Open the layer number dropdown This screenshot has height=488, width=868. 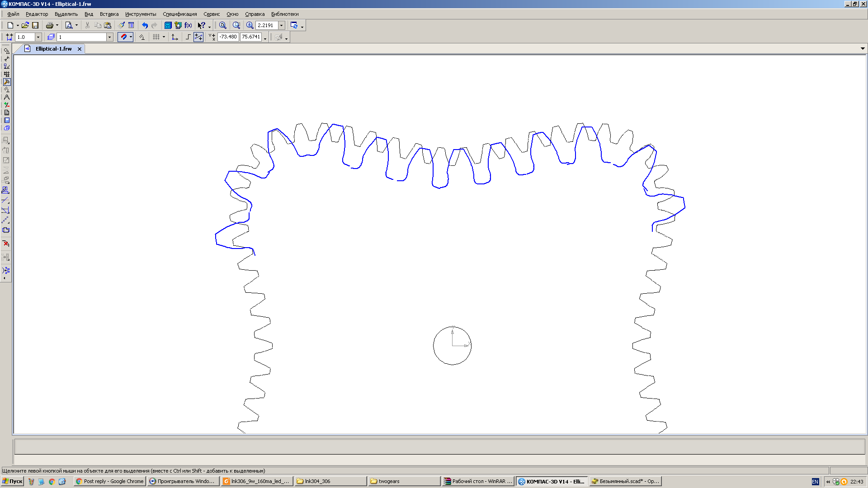[x=109, y=37]
